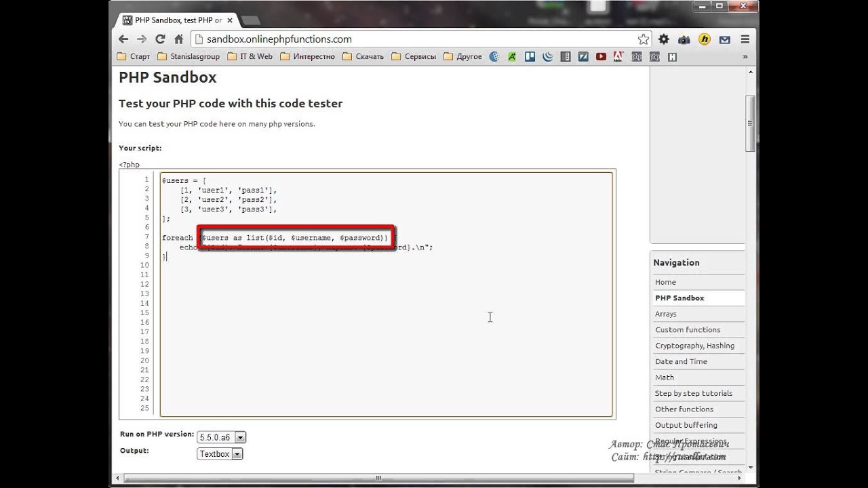Open the Home navigation link

(665, 282)
